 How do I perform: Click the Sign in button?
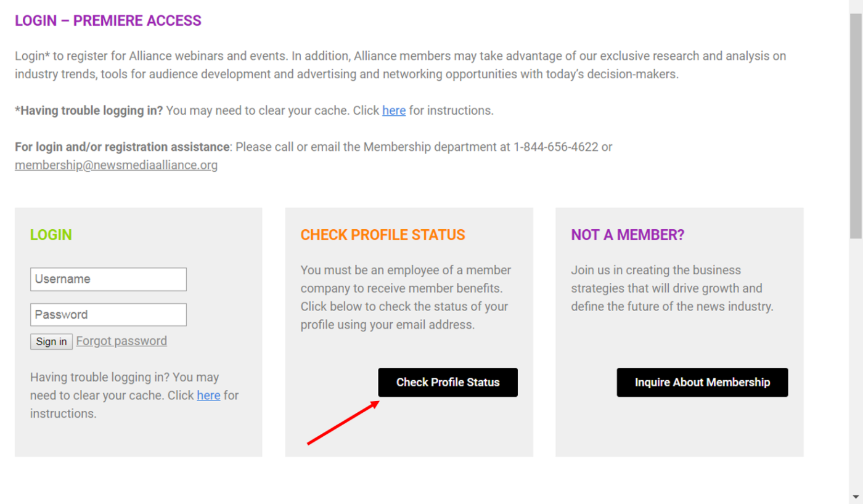[x=51, y=341]
